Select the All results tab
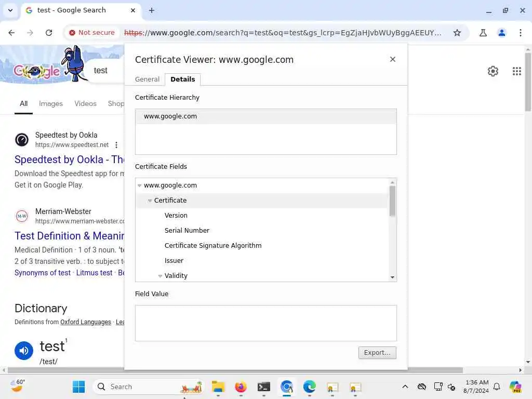The height and width of the screenshot is (399, 532). pyautogui.click(x=23, y=103)
